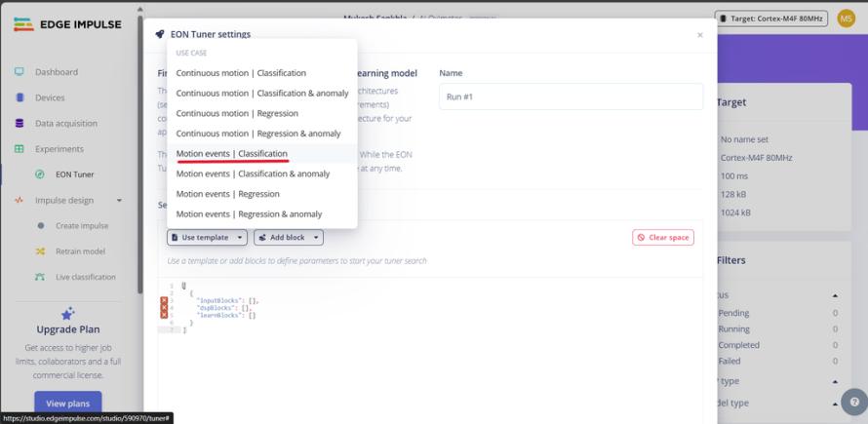
Task: Open Create impulse page
Action: pyautogui.click(x=82, y=226)
